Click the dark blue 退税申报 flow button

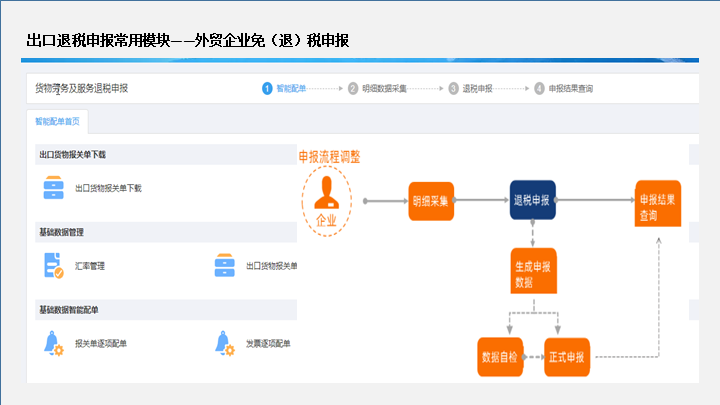pyautogui.click(x=533, y=200)
